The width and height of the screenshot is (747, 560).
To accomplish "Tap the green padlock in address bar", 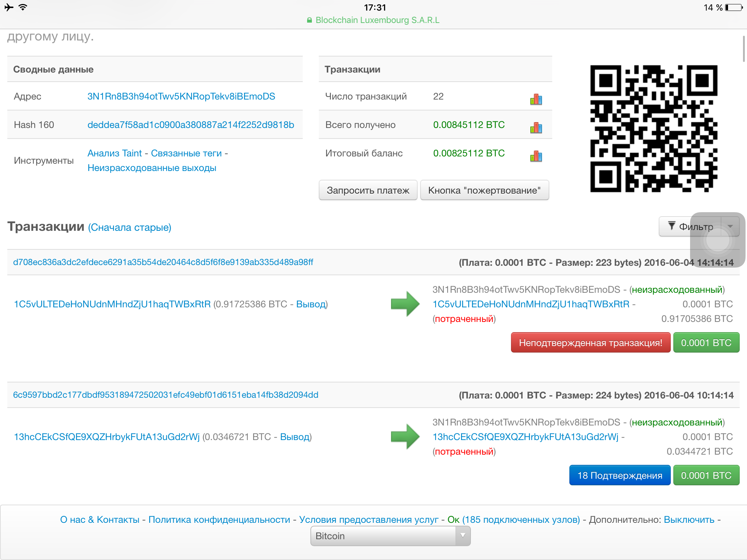I will 309,20.
